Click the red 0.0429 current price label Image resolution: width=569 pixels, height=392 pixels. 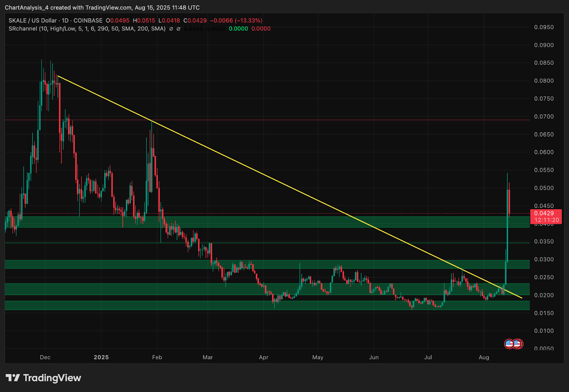pyautogui.click(x=544, y=213)
